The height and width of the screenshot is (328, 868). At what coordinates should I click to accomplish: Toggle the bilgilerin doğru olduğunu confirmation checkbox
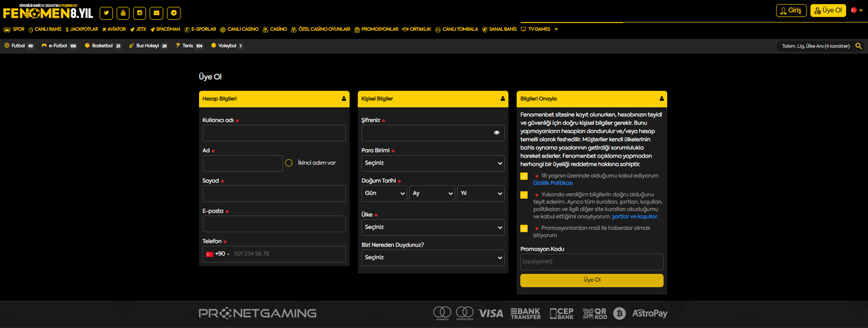coord(524,195)
